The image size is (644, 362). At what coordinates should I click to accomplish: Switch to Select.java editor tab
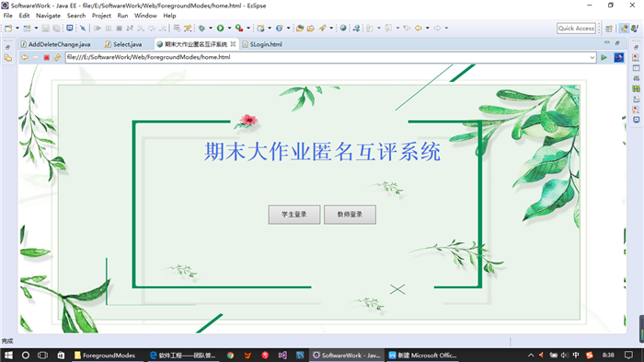[123, 44]
